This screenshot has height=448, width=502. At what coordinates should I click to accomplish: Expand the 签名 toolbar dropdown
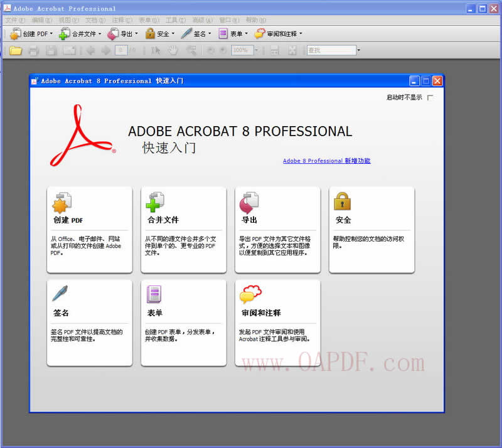tap(210, 33)
